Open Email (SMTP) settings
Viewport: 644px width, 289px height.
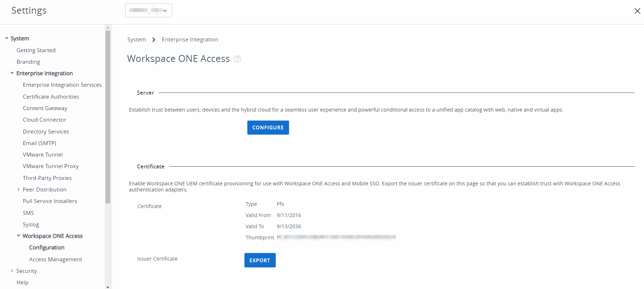coord(40,143)
